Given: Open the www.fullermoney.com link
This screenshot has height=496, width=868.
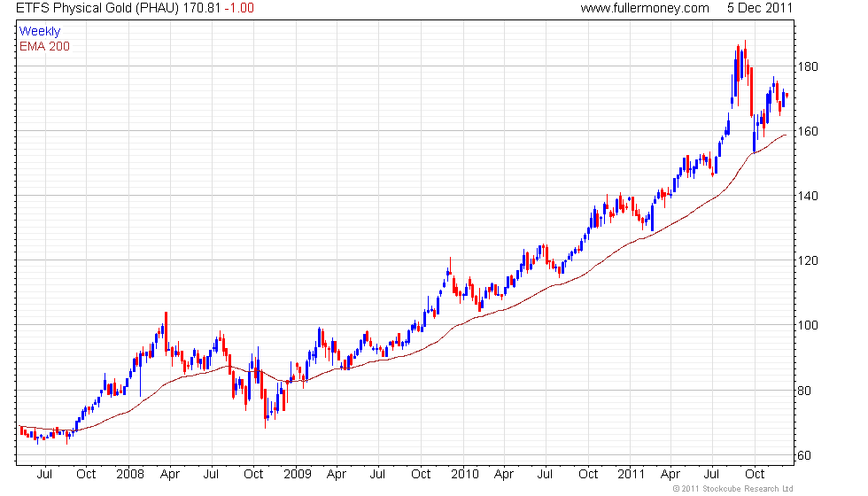Looking at the screenshot, I should (645, 8).
